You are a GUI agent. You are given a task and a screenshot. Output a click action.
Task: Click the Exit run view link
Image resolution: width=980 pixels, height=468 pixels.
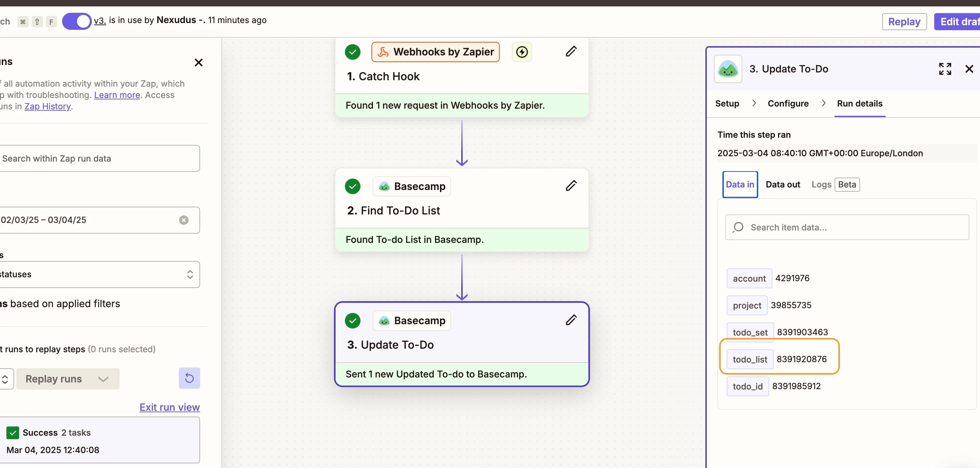[x=169, y=407]
